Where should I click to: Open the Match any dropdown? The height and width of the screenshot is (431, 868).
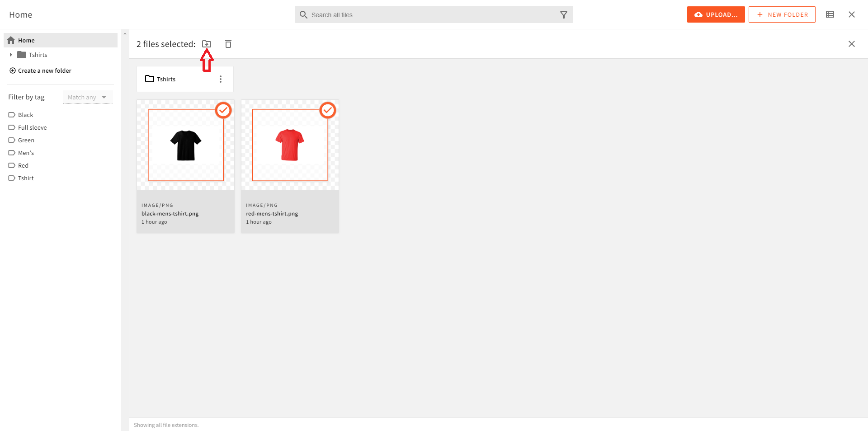(x=88, y=97)
